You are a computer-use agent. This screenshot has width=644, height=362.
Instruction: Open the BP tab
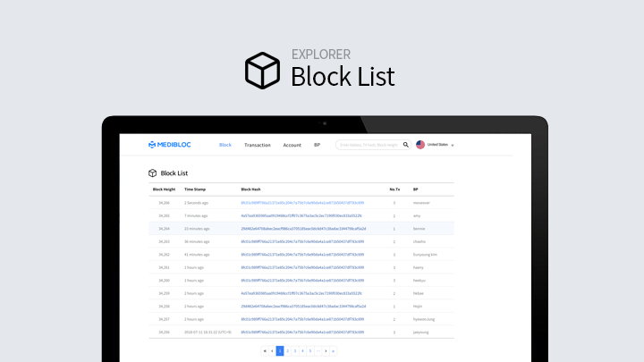317,145
